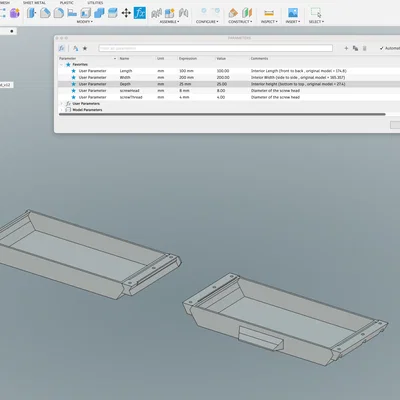Click the Length expression '300 mm'
This screenshot has width=400, height=400.
click(x=186, y=71)
